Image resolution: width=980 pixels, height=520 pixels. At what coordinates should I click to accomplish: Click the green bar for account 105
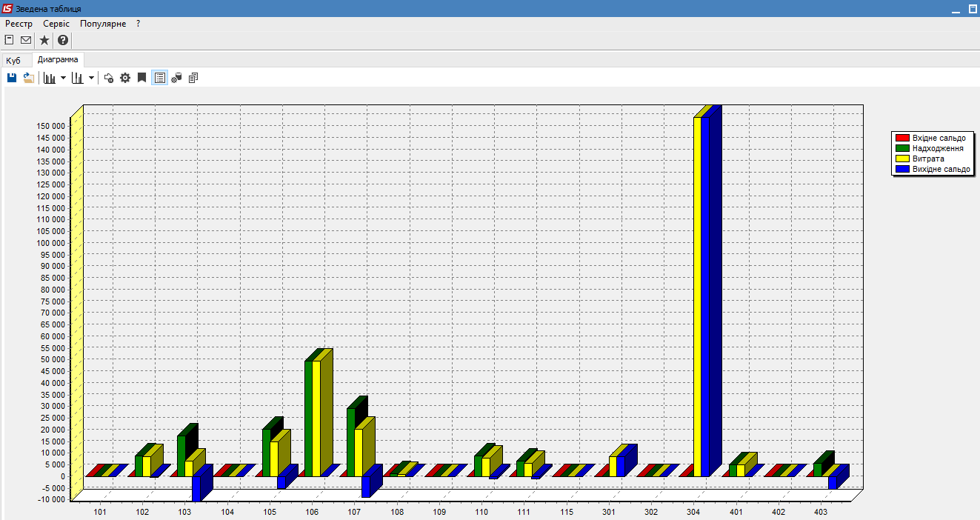(266, 453)
